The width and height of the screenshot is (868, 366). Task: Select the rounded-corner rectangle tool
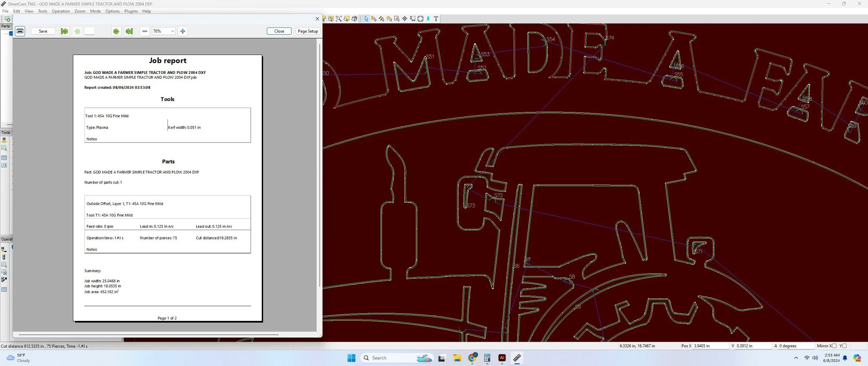click(420, 19)
